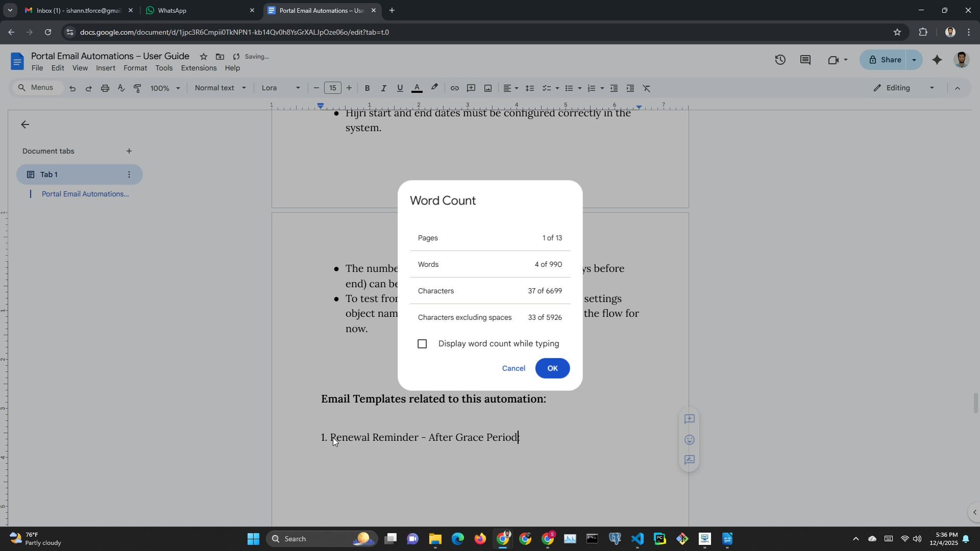Screen dimensions: 980x551
Task: Click the Paint format icon
Action: 137,88
